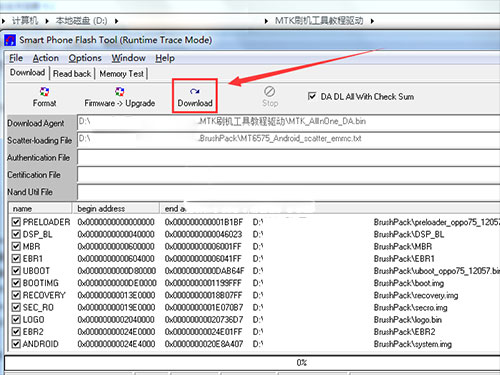Uncheck the RECOVERY partition checkbox
The image size is (500, 375).
[x=16, y=295]
